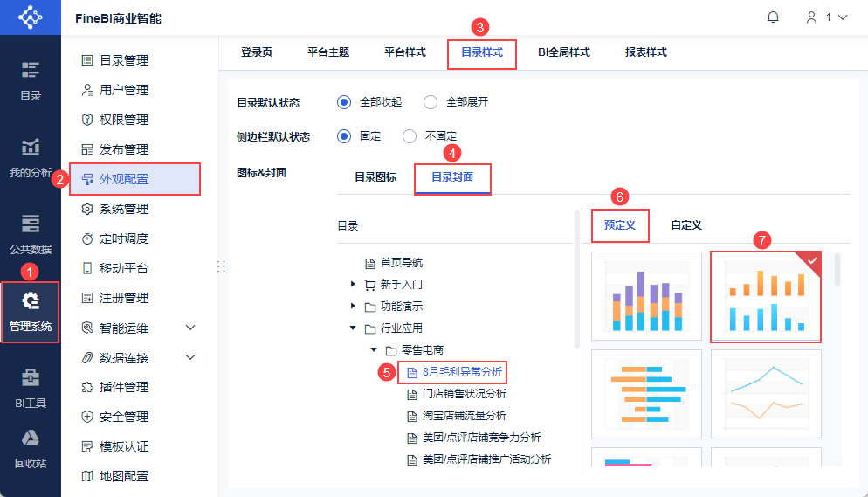Open BI工具 in the sidebar

(31, 389)
